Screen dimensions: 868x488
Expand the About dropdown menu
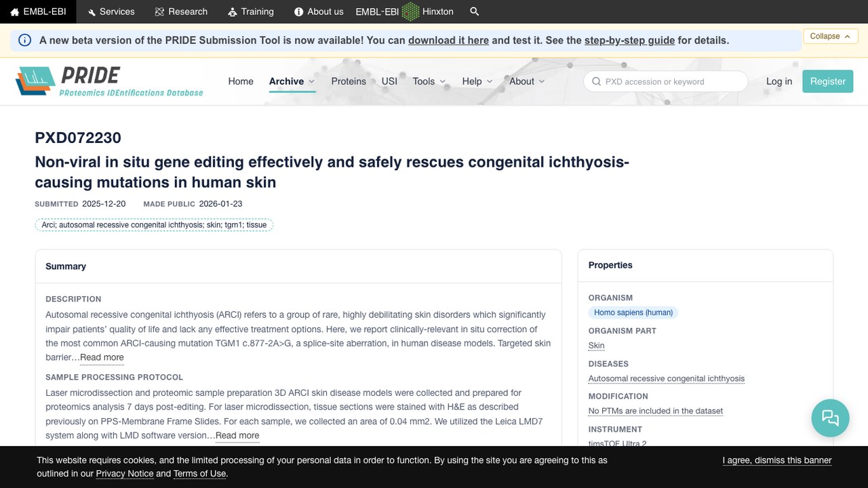pos(527,81)
